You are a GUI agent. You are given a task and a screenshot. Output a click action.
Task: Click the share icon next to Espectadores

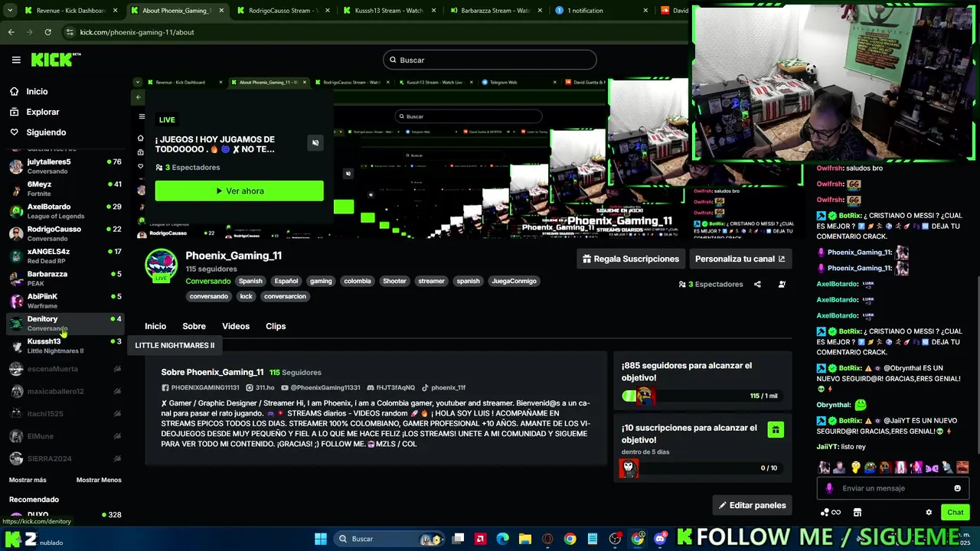(x=757, y=284)
